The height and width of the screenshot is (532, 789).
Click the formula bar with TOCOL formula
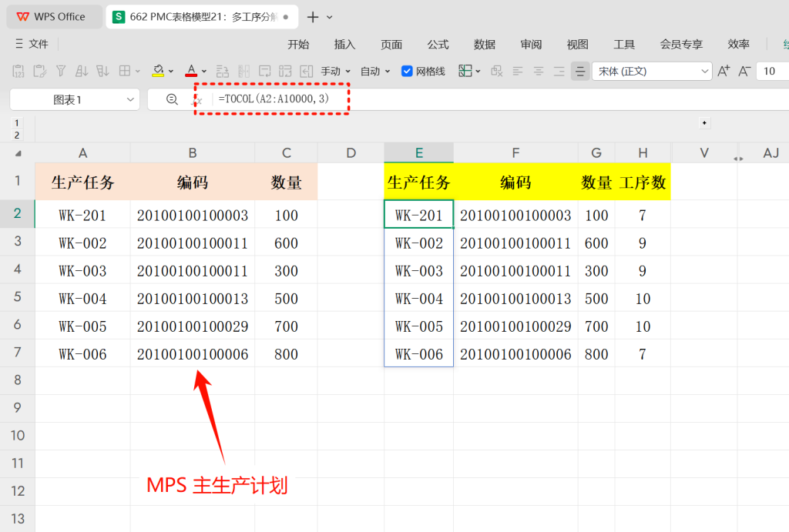coord(501,99)
